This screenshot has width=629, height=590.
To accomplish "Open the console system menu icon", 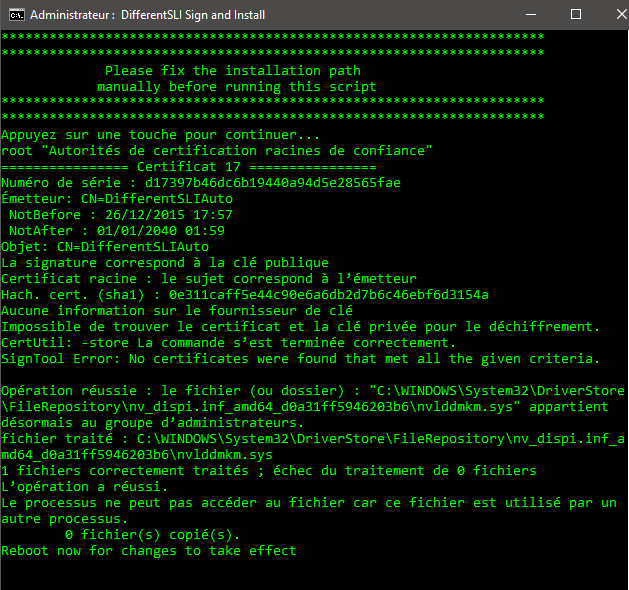I will pyautogui.click(x=17, y=15).
